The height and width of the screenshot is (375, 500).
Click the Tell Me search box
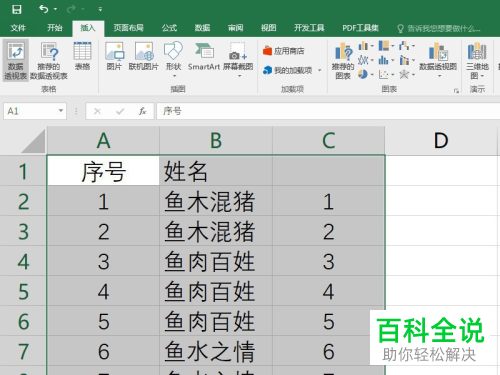(439, 28)
